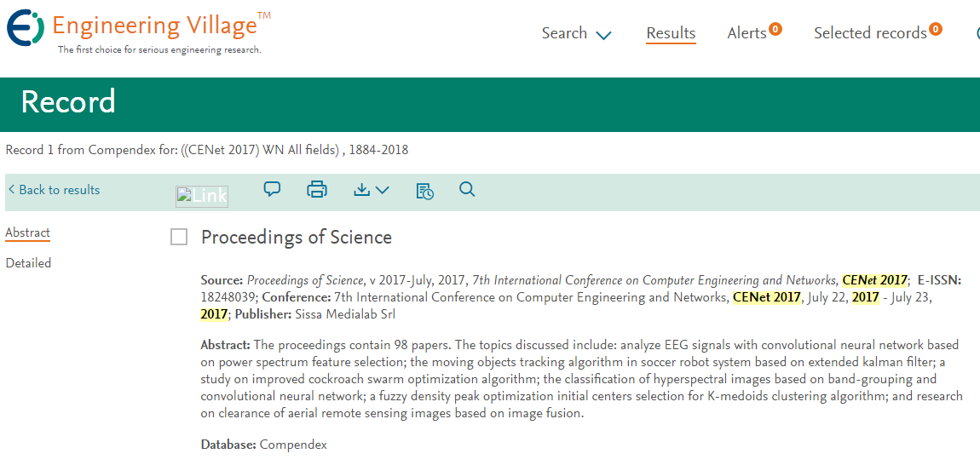This screenshot has width=980, height=465.
Task: Click the broken Link image
Action: point(202,196)
